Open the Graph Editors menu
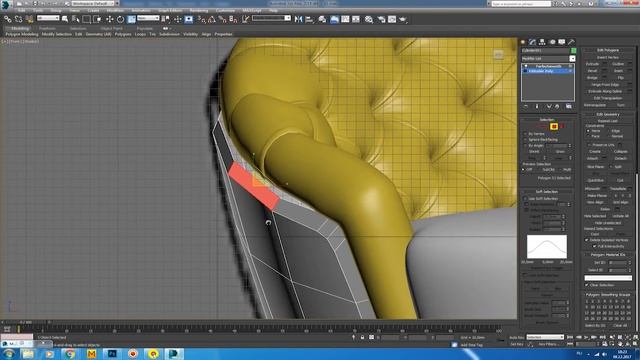Viewport: 640px width, 360px height. point(170,10)
